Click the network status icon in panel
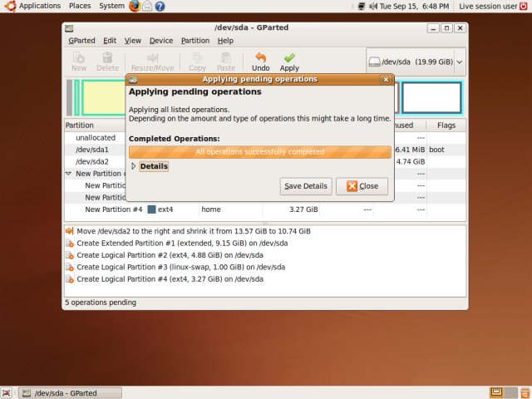 click(362, 6)
